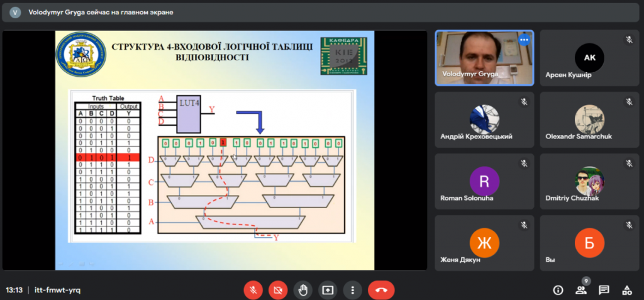
Task: Open more options three-dot menu
Action: (352, 290)
